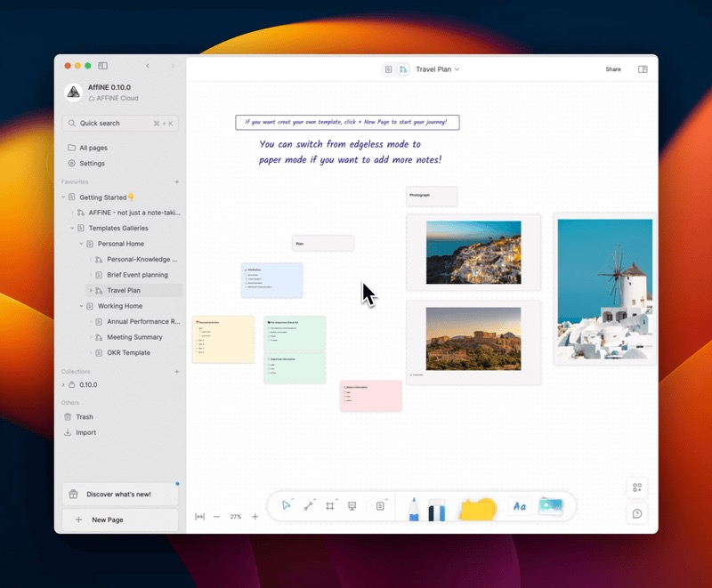Select the windmill photo
The width and height of the screenshot is (712, 588).
605,289
